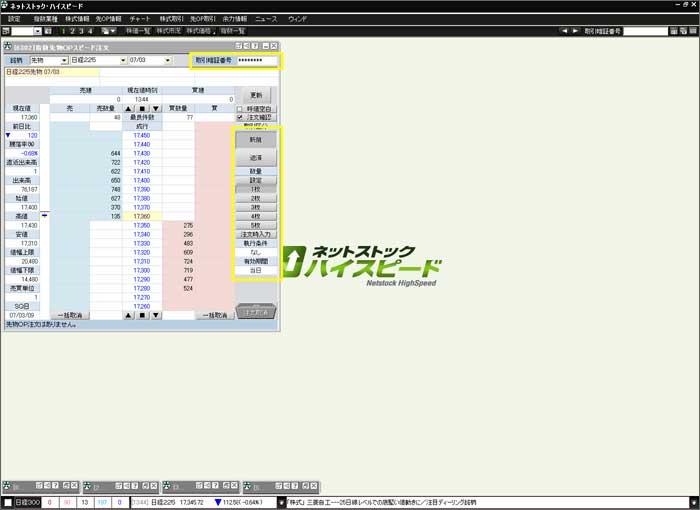Screen dimensions: 700x510
Task: Click 一括取消 under the buy column
Action: point(215,315)
